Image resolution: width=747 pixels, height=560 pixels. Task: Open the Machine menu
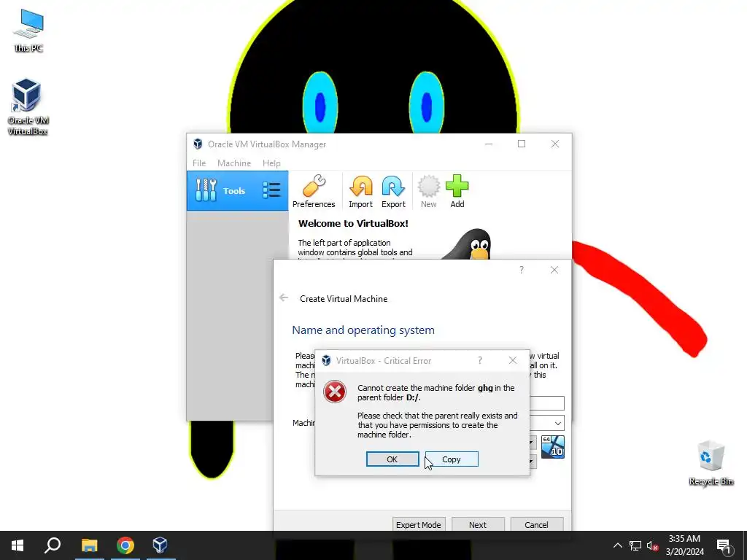[x=234, y=163]
